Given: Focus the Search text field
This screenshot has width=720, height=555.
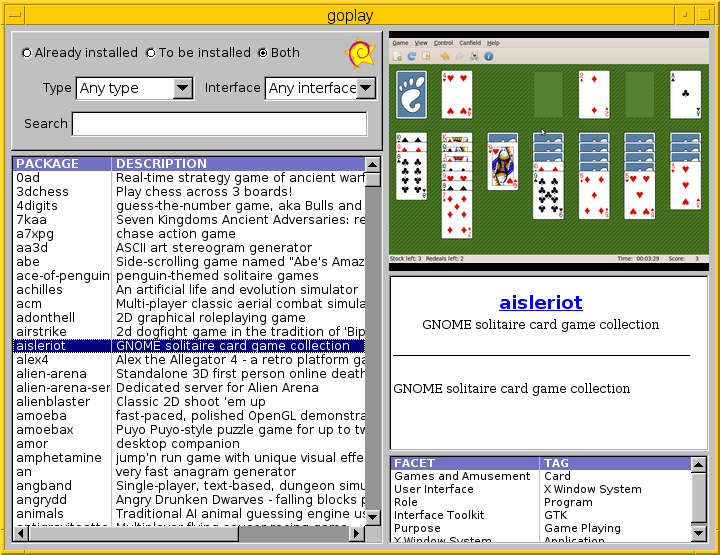Looking at the screenshot, I should pos(219,124).
